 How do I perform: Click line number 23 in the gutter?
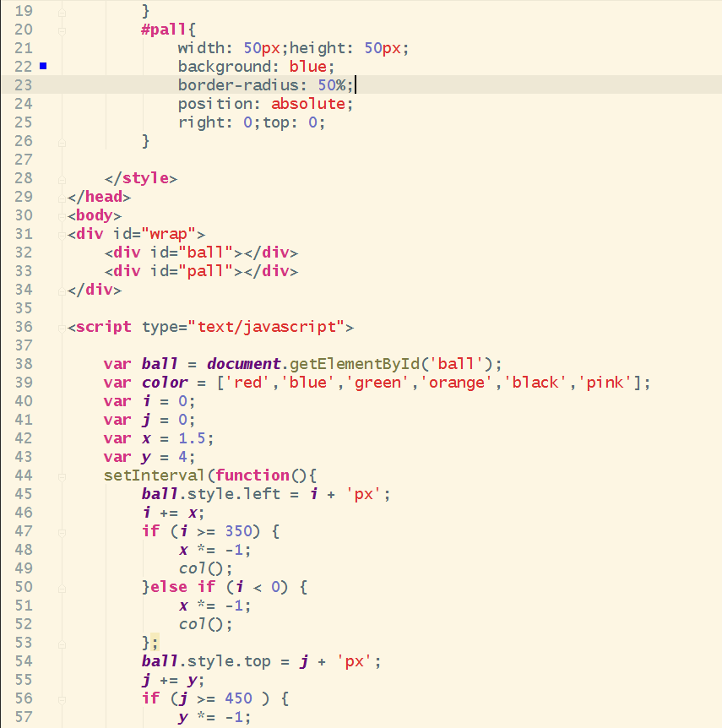click(23, 85)
